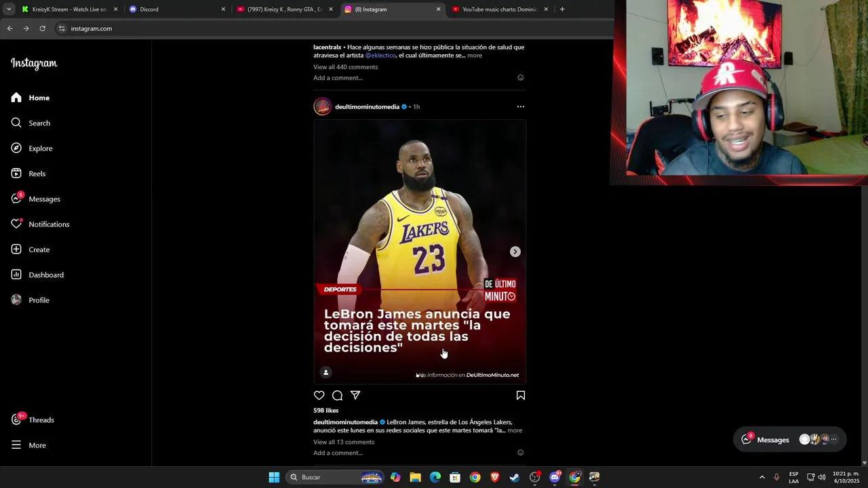Open a new browser tab
Viewport: 868px width, 488px height.
[562, 9]
